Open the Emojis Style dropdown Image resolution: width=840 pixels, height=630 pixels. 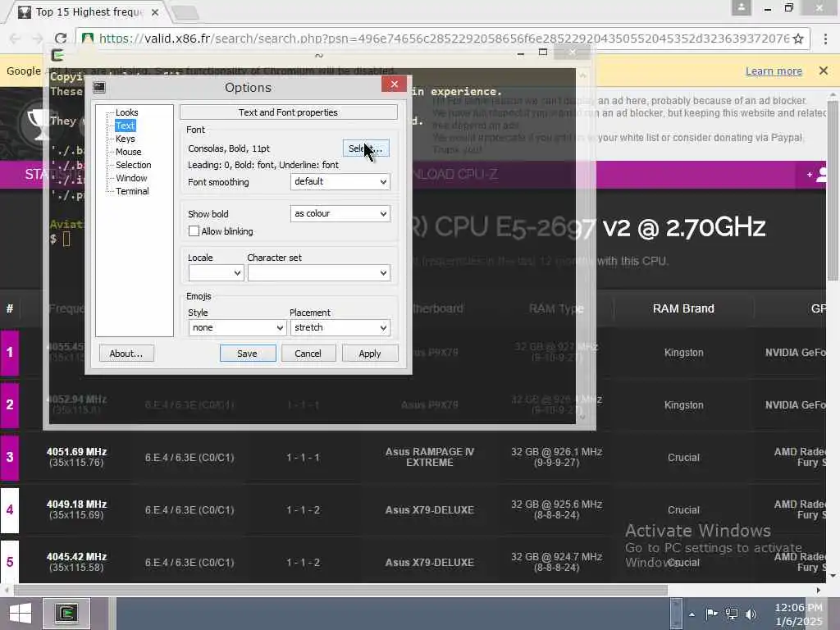click(237, 328)
